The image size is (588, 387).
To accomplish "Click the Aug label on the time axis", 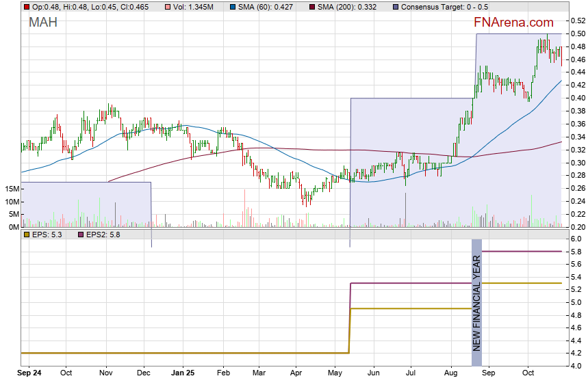I will point(450,374).
